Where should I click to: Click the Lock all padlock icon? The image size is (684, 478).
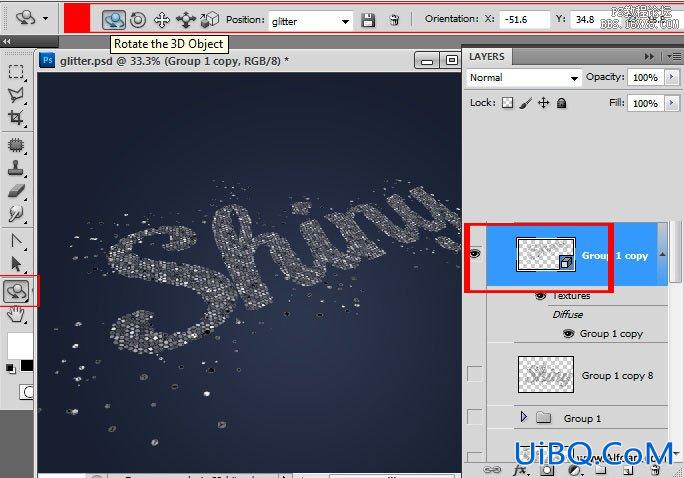click(x=562, y=103)
